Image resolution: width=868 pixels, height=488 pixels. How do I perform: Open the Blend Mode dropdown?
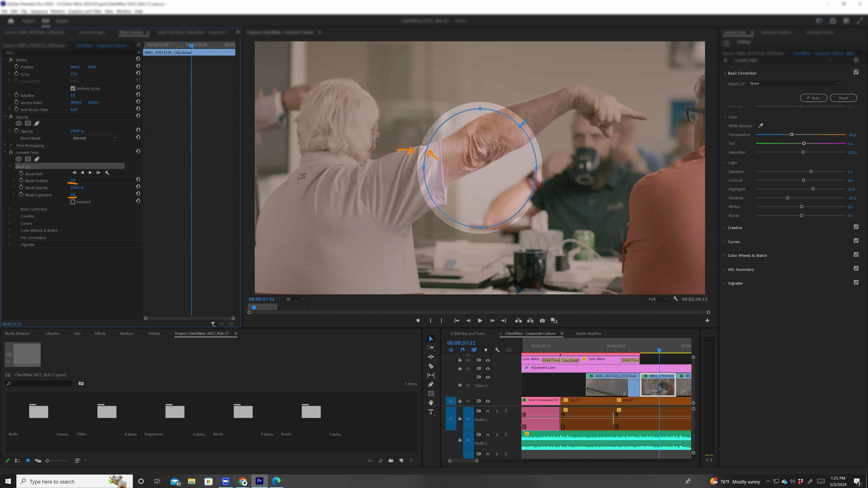point(94,138)
